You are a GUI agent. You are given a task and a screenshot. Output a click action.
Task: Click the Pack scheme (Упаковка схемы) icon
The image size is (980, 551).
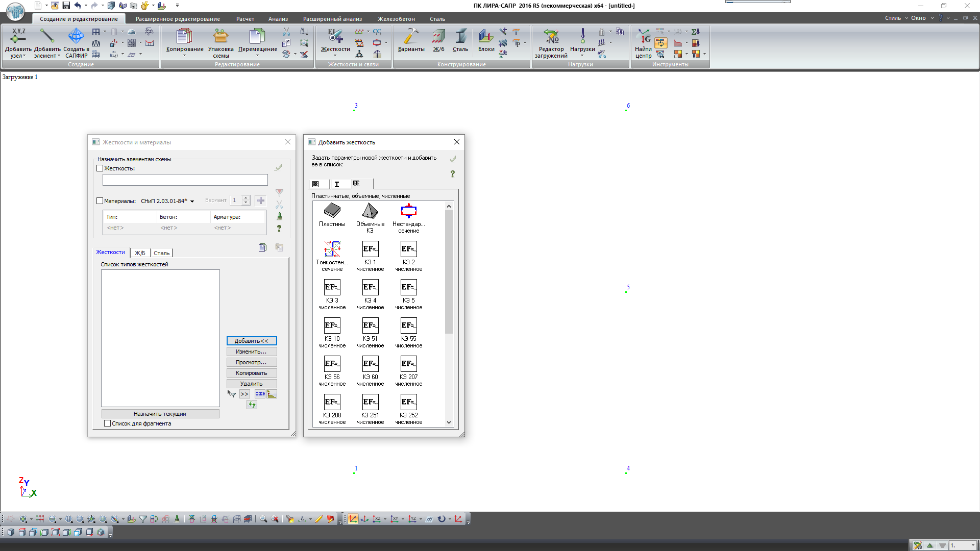click(x=220, y=36)
